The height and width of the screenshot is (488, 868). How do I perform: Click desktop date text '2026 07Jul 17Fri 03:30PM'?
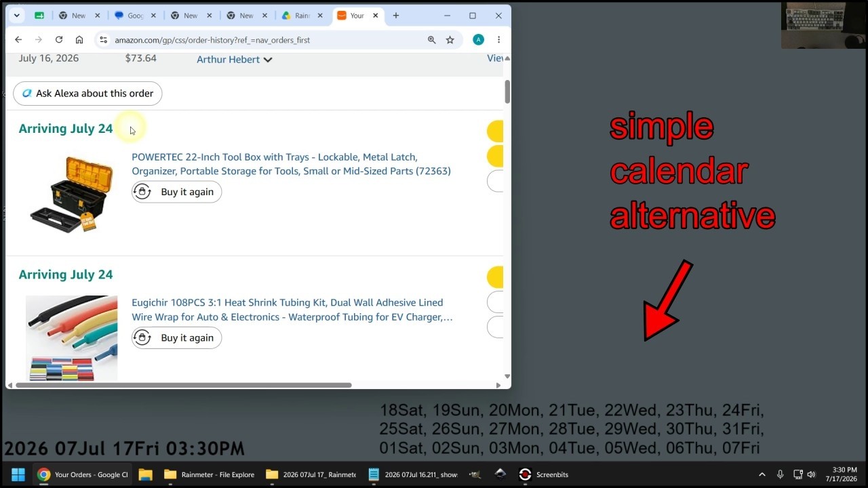(124, 449)
